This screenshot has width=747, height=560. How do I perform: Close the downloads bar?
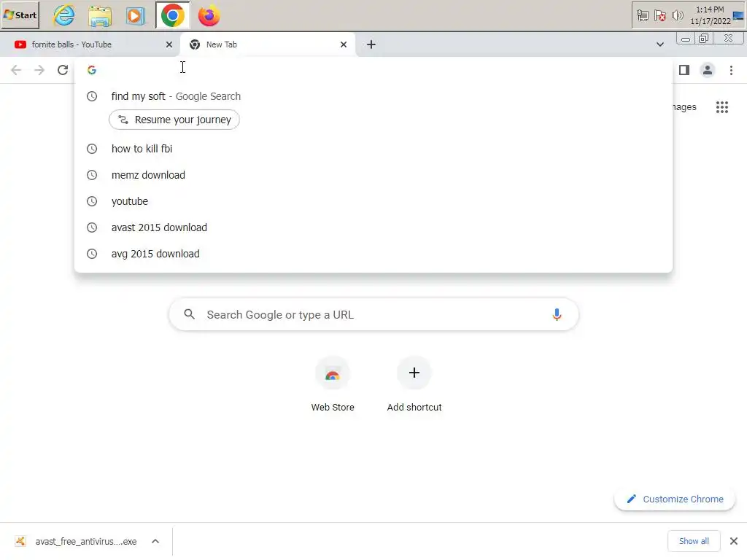click(x=734, y=541)
